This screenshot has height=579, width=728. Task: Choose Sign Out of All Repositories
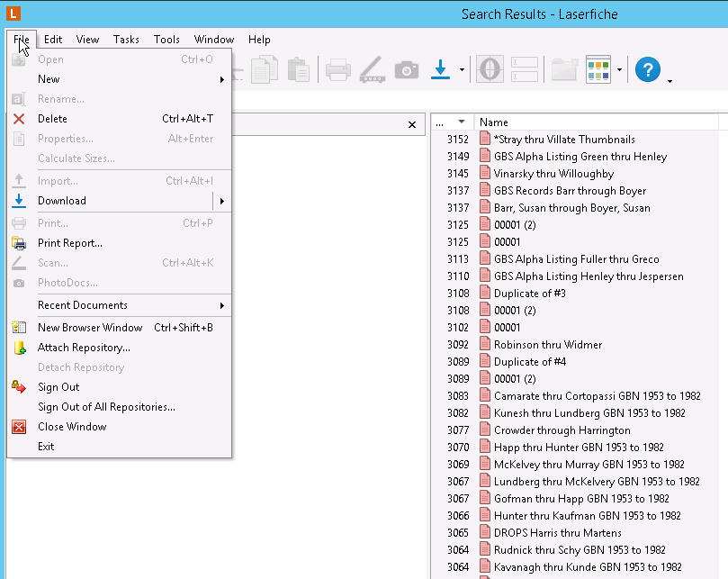120,407
